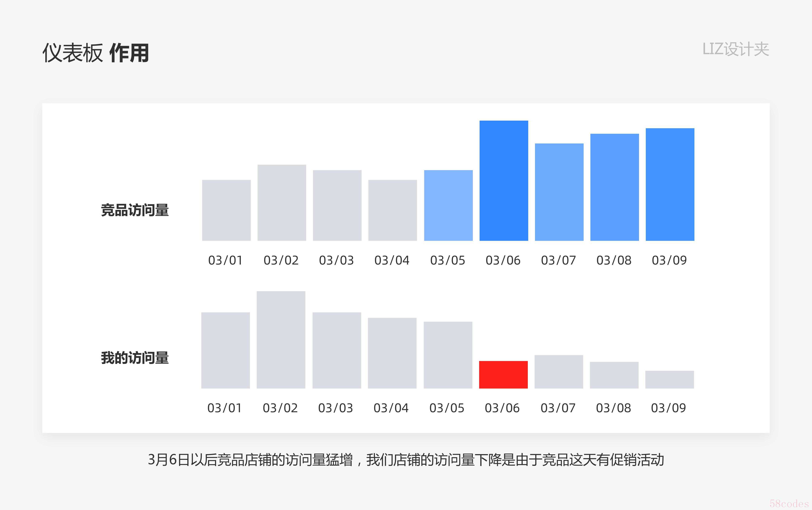This screenshot has height=510, width=812.
Task: Click the caption text about 3月6日
Action: [x=406, y=460]
